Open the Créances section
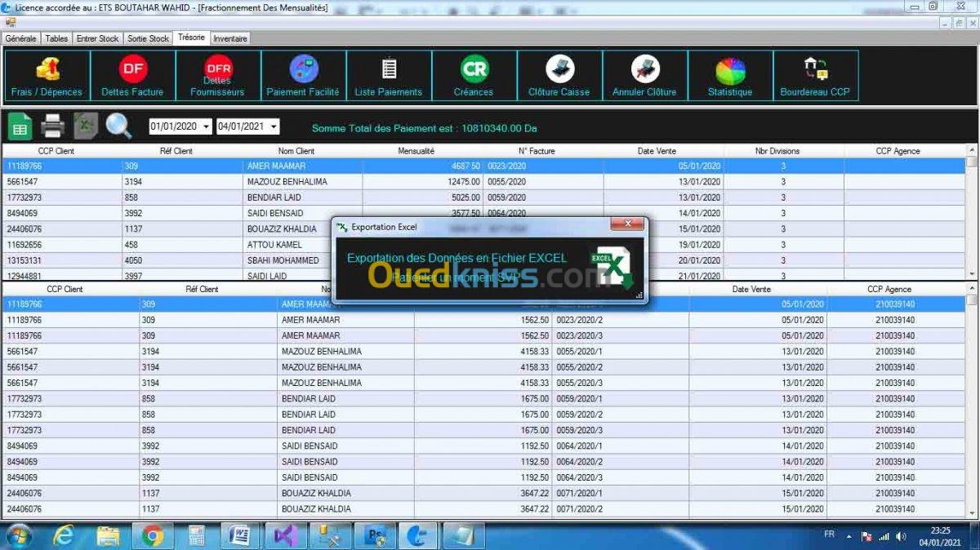Image resolution: width=980 pixels, height=550 pixels. point(474,76)
